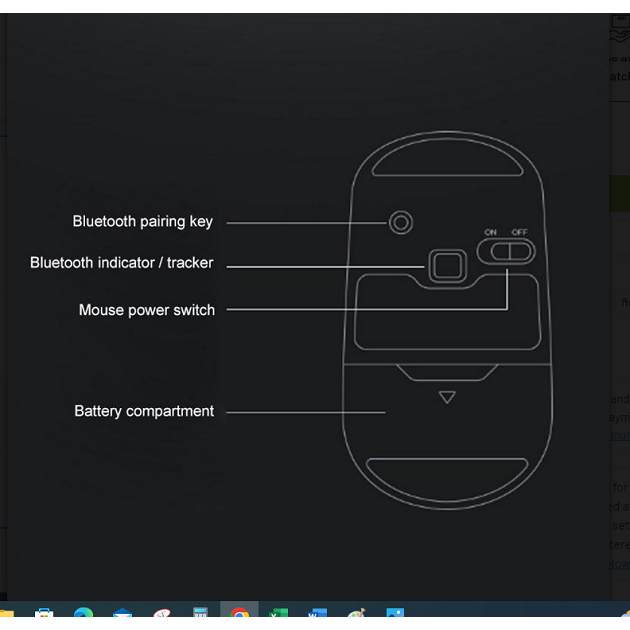Launch Microsoft Edge from the taskbar
The width and height of the screenshot is (630, 630).
84,616
